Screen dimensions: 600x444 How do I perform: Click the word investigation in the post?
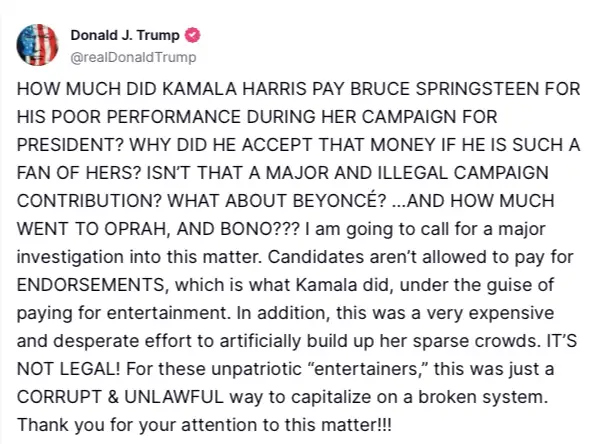(70, 257)
